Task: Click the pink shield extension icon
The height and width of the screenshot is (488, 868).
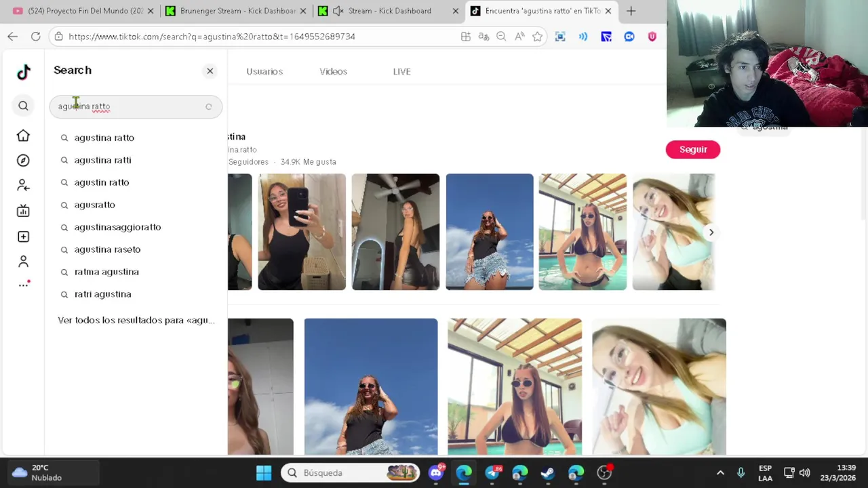Action: tap(652, 37)
